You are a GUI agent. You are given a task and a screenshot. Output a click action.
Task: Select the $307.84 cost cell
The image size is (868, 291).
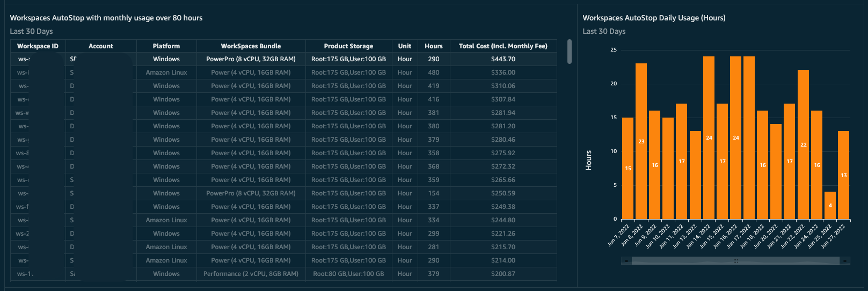[503, 99]
